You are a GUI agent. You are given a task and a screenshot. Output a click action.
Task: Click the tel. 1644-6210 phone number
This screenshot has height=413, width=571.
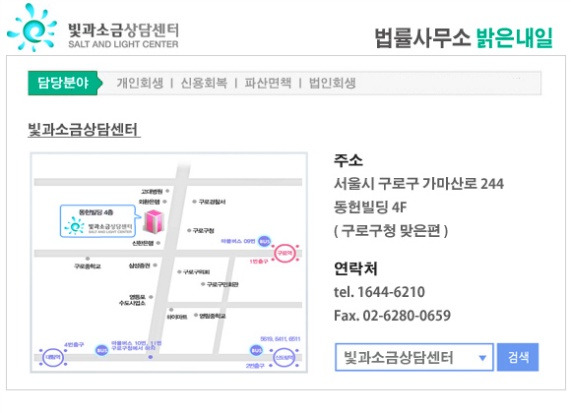pyautogui.click(x=379, y=292)
